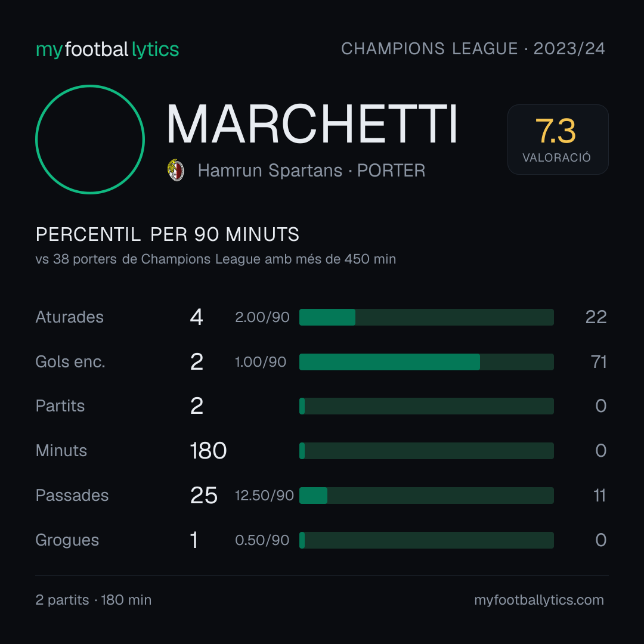The height and width of the screenshot is (644, 644).
Task: Open the myfootballytics logo
Action: (107, 49)
